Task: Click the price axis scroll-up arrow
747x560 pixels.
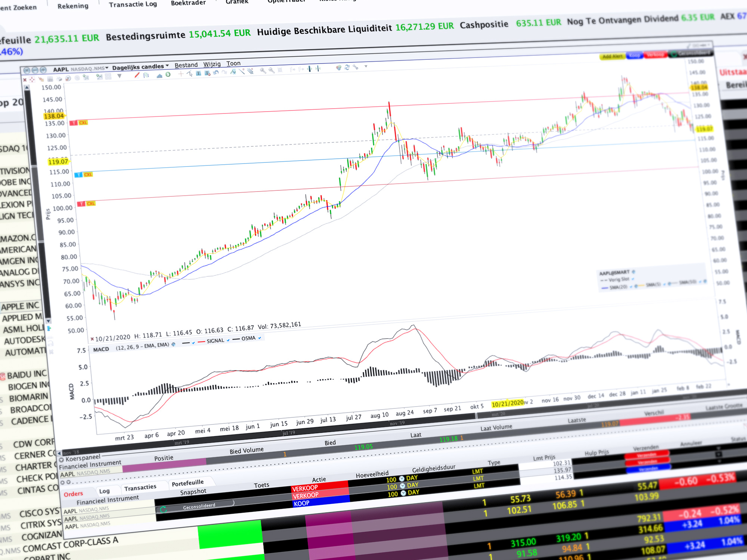Action: click(x=27, y=87)
